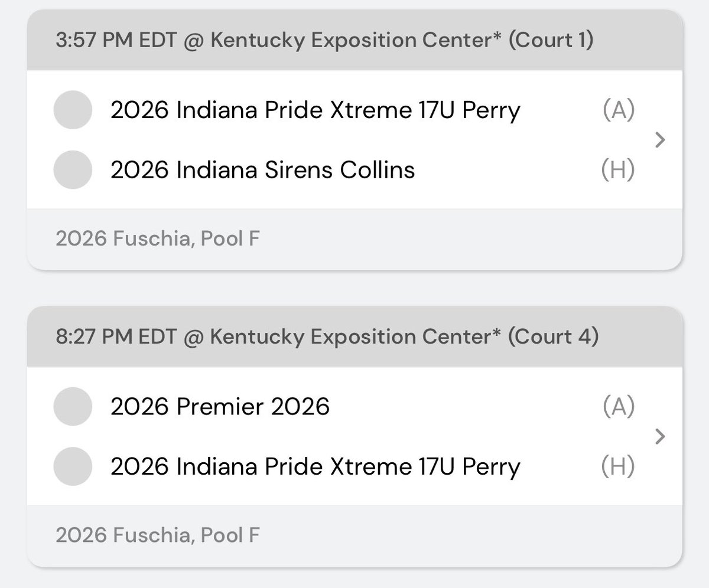
Task: Click the (A) away label in Court 1 game
Action: [x=619, y=110]
